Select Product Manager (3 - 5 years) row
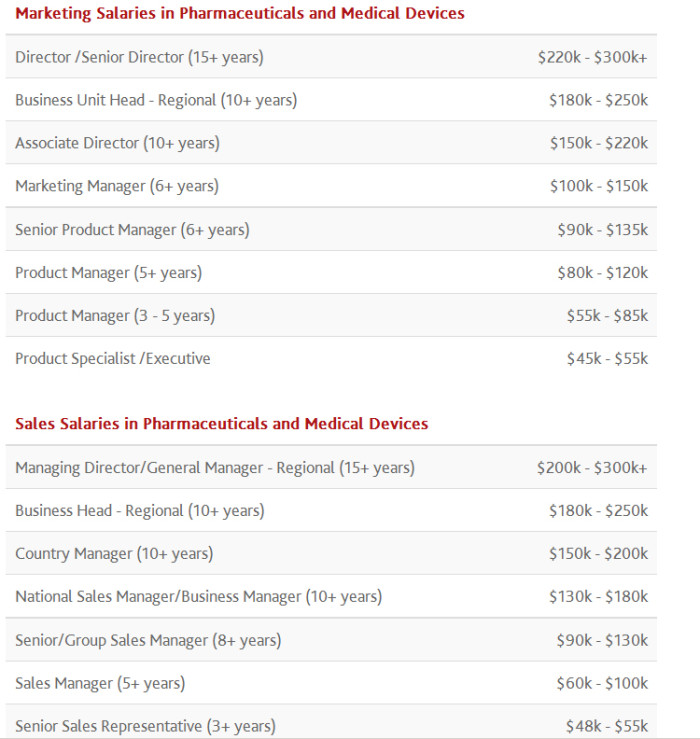700x739 pixels. pyautogui.click(x=331, y=315)
